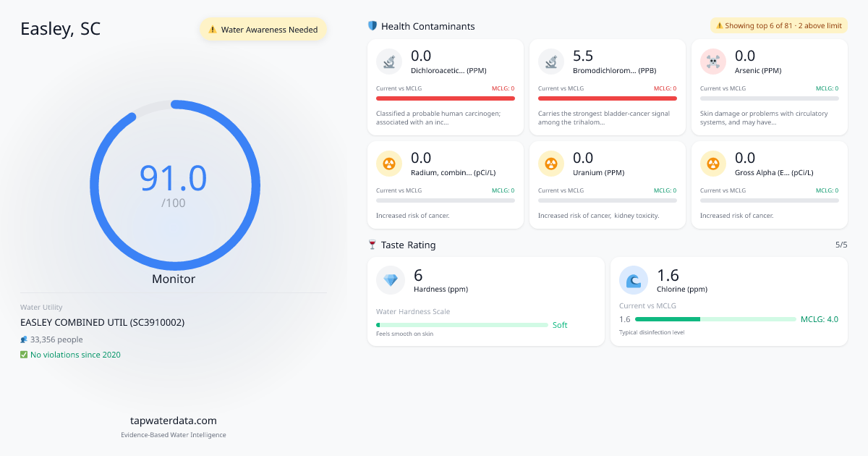Click the "5/5" taste score

tap(841, 245)
